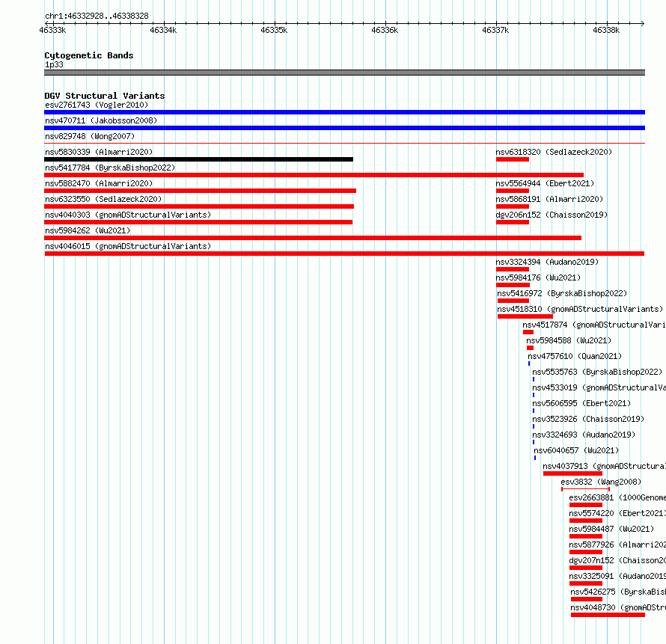
Task: Click the 1p33 cytogenetic band label
Action: click(x=54, y=64)
